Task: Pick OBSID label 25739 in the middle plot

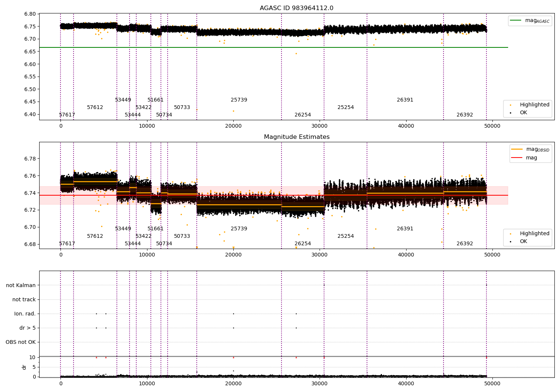Action: coord(239,229)
